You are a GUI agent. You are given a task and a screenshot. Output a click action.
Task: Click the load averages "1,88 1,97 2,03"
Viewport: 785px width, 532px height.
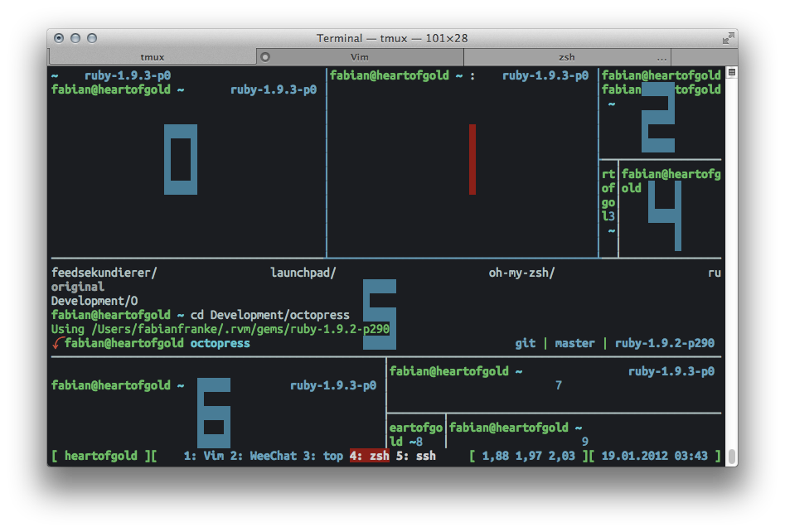529,456
